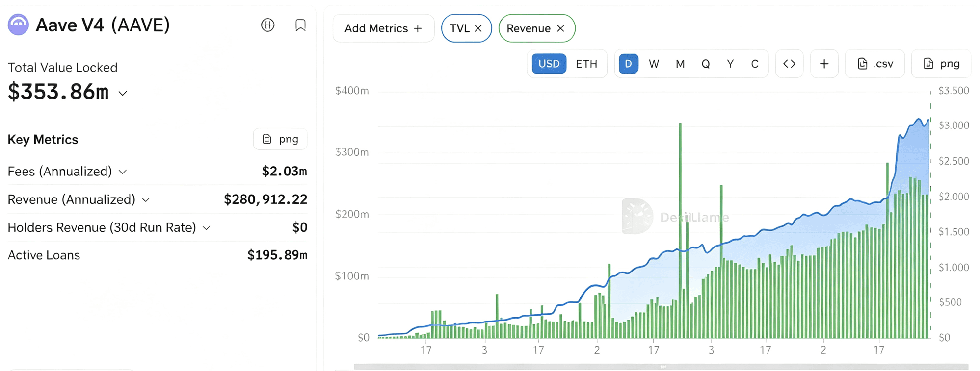Viewport: 980px width, 371px height.
Task: Expand Revenue (Annualized) details
Action: (146, 200)
